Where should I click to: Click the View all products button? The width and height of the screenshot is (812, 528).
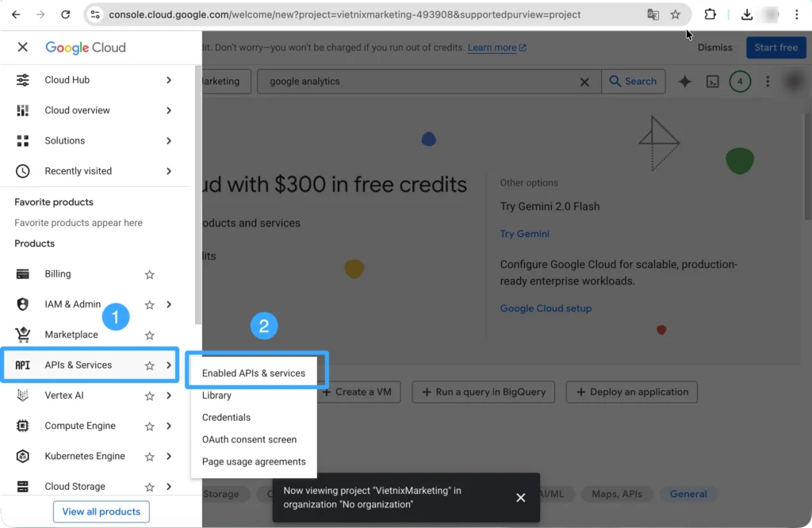coord(101,511)
